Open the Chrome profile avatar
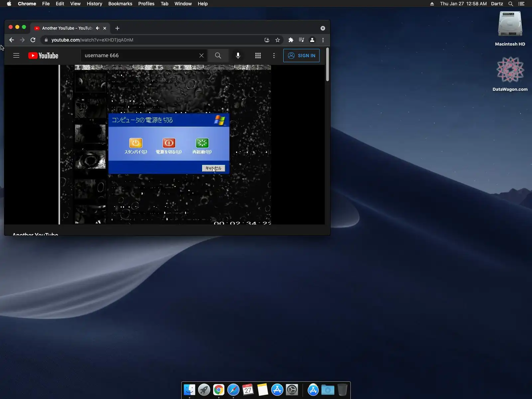 click(x=312, y=40)
